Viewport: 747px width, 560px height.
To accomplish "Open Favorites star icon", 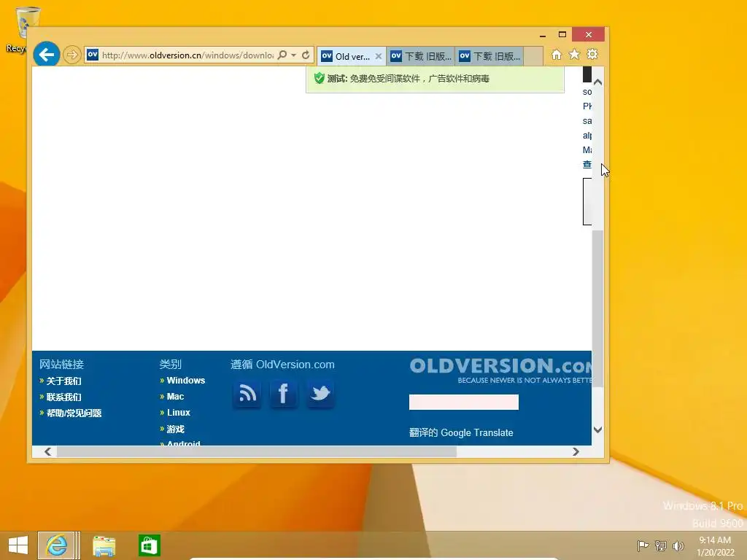I will [x=575, y=54].
